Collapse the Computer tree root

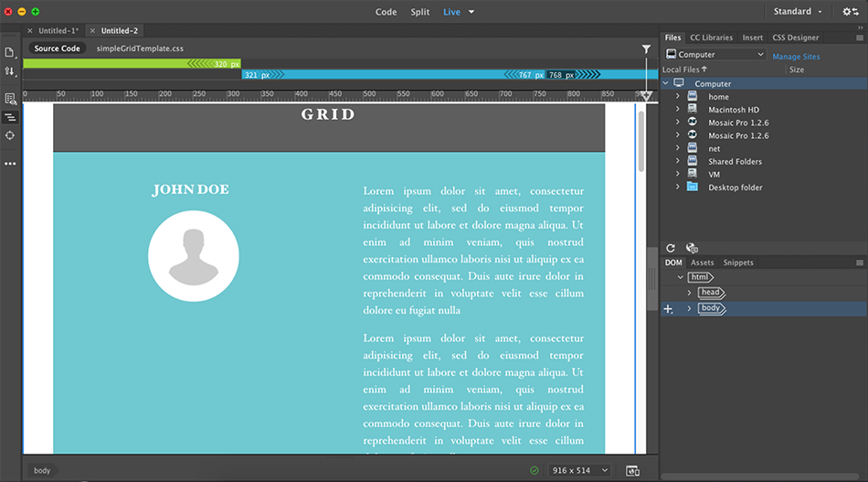pyautogui.click(x=666, y=83)
